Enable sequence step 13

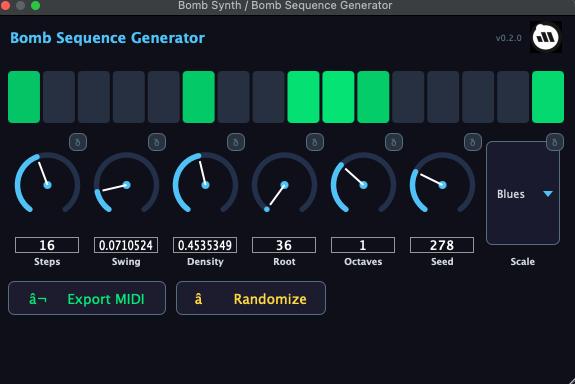[x=443, y=97]
